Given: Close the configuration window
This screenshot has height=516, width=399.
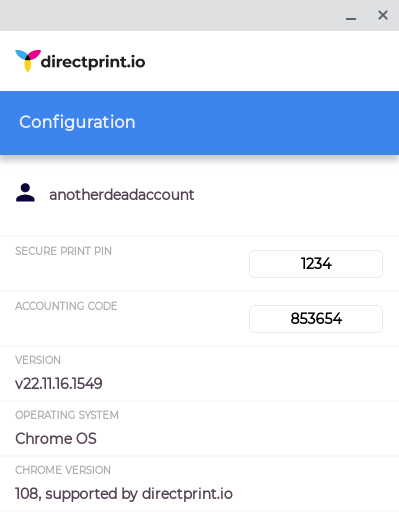Looking at the screenshot, I should pos(383,15).
